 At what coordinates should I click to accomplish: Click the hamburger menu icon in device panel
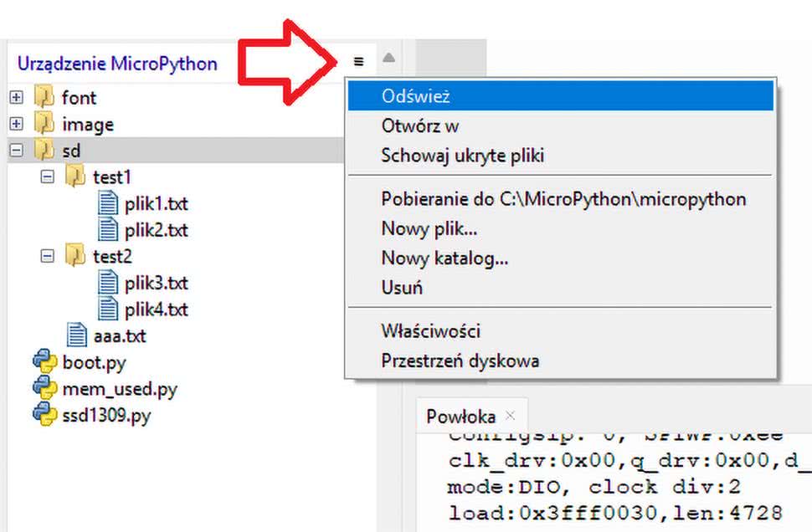(x=359, y=61)
